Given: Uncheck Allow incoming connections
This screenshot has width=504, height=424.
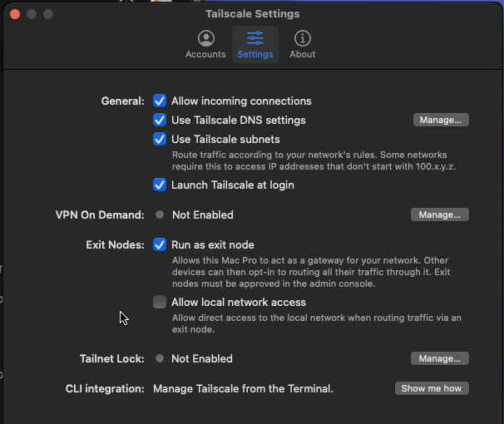Looking at the screenshot, I should point(160,101).
